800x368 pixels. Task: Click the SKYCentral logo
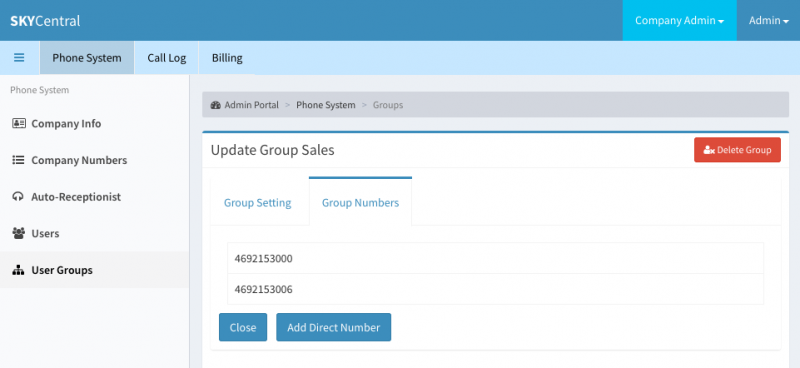[x=45, y=21]
